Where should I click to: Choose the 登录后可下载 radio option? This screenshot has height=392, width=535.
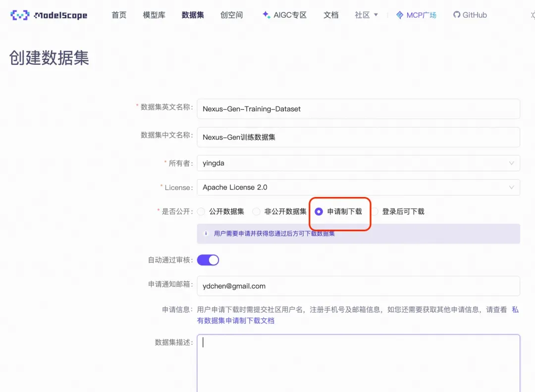(374, 212)
